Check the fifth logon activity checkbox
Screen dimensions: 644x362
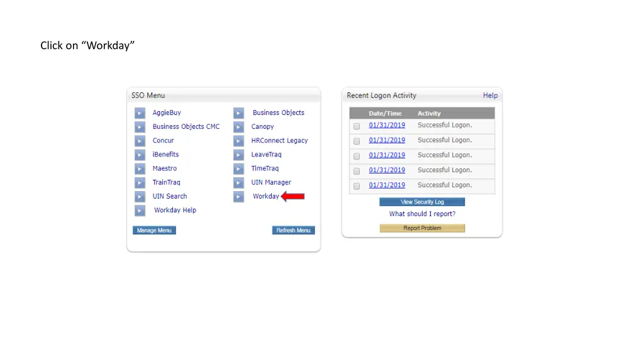(x=357, y=186)
